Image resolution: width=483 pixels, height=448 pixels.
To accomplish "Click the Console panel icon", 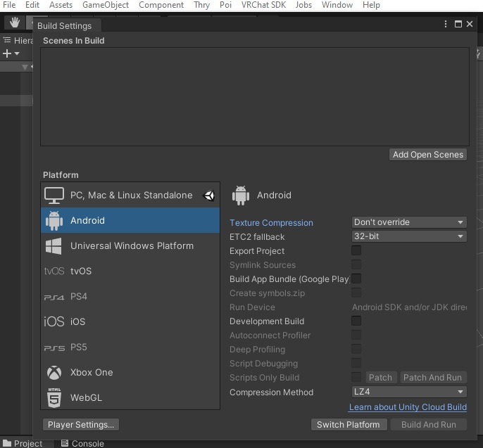I will [x=64, y=443].
